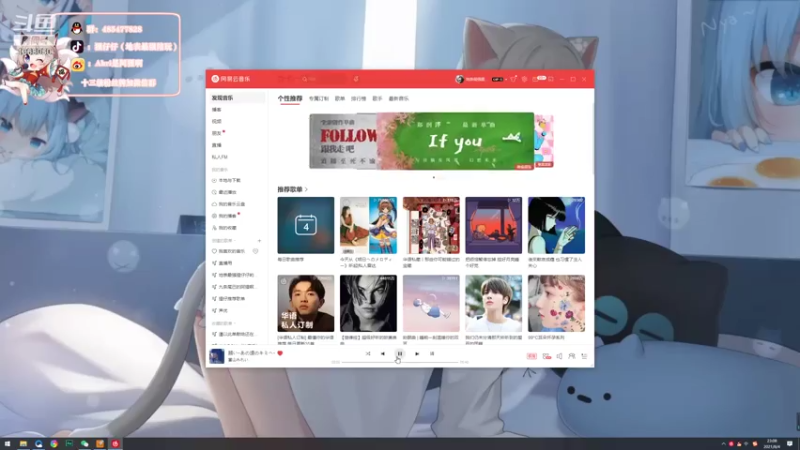Open the skin theme shirt icon
The image size is (800, 450).
513,79
